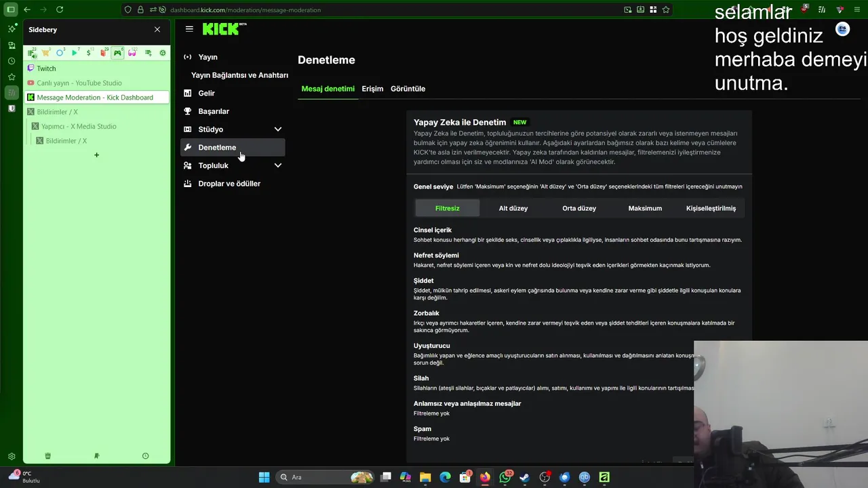
Task: Open Bitwarden shield in browser sidebar
Action: pyautogui.click(x=12, y=108)
